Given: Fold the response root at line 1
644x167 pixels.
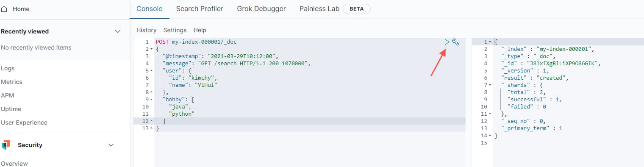Looking at the screenshot, I should [490, 42].
